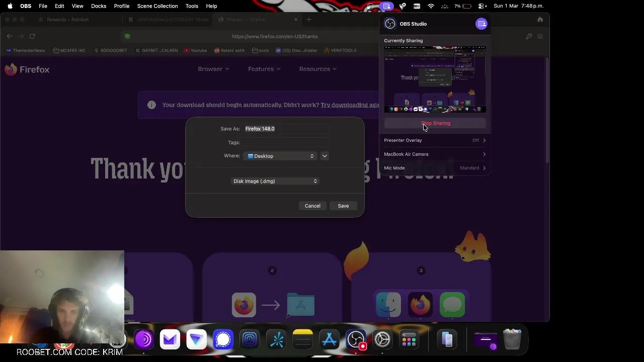
Task: Click the Try downloading again link
Action: point(350,105)
